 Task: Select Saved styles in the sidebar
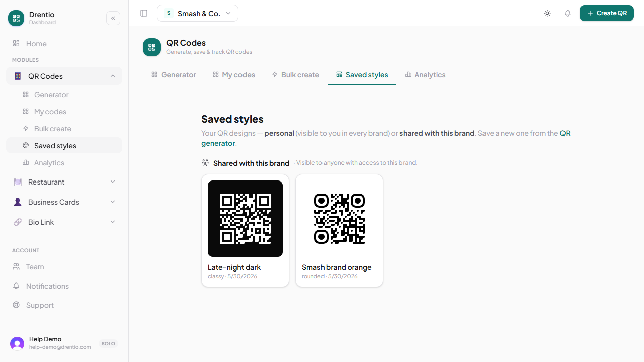64,146
